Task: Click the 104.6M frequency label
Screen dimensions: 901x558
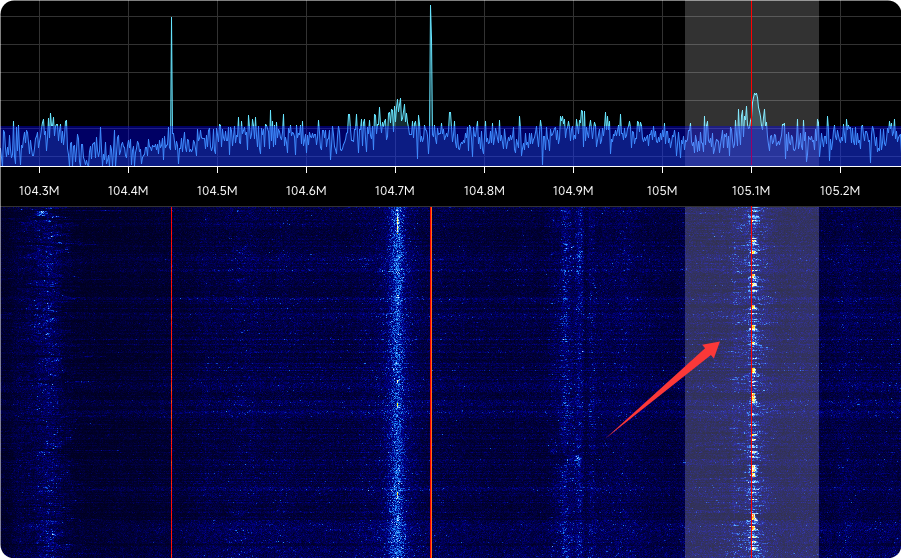Action: [x=306, y=191]
